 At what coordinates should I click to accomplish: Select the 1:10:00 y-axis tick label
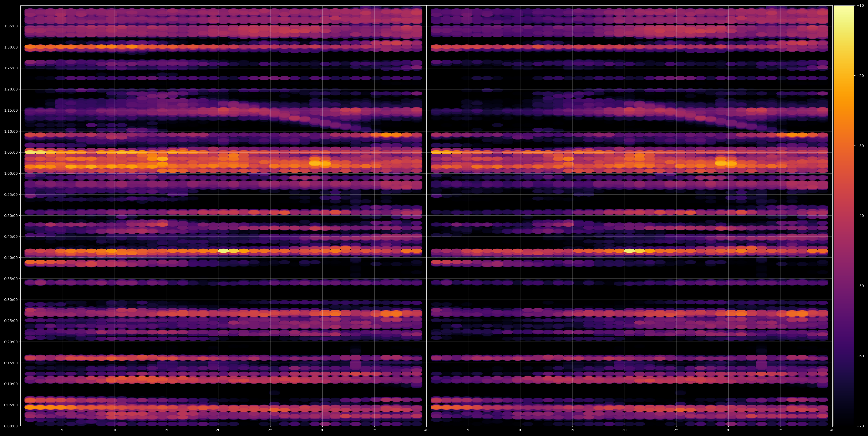click(x=11, y=131)
